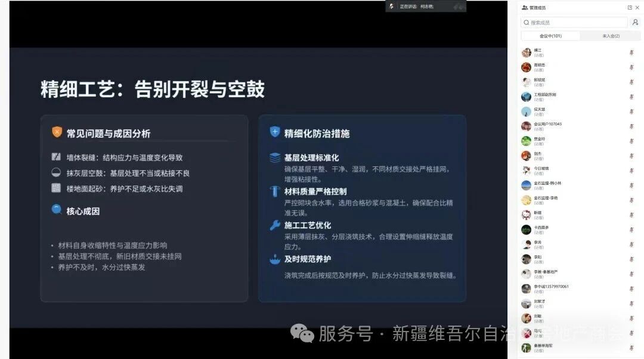Toggle muted mic for 金石监理-韩小林
This screenshot has height=359, width=644.
(x=631, y=185)
